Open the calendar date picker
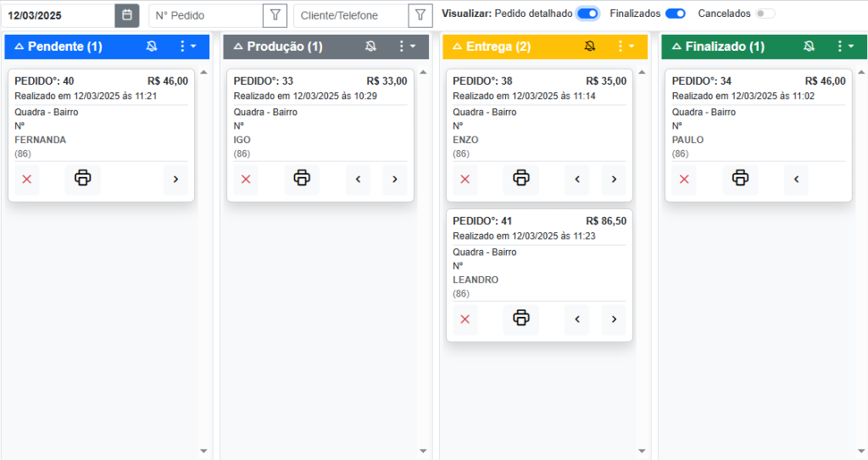Viewport: 868px width, 460px height. (126, 15)
